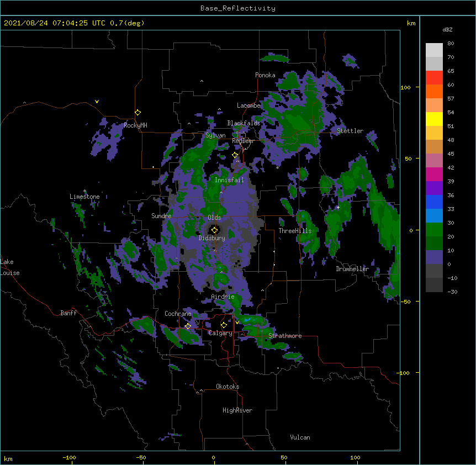Viewport: 476px width, 465px height.
Task: Click the Lacombe town label
Action: point(248,105)
